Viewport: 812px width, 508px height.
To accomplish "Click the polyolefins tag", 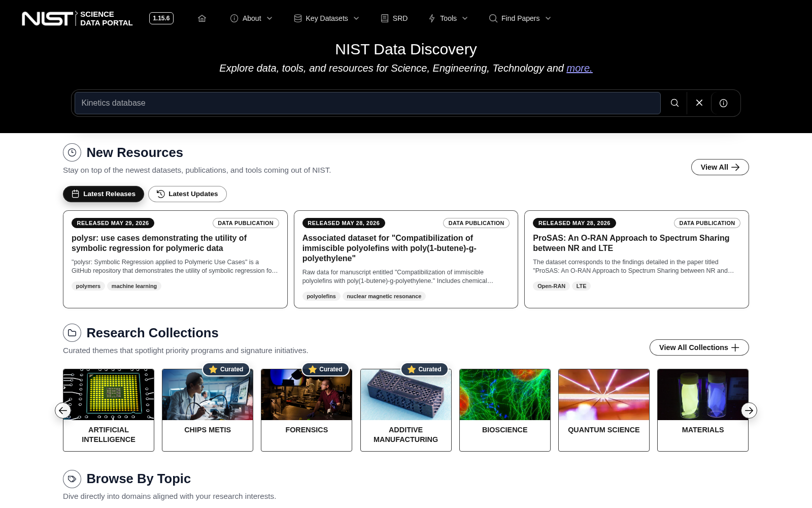I will point(321,296).
